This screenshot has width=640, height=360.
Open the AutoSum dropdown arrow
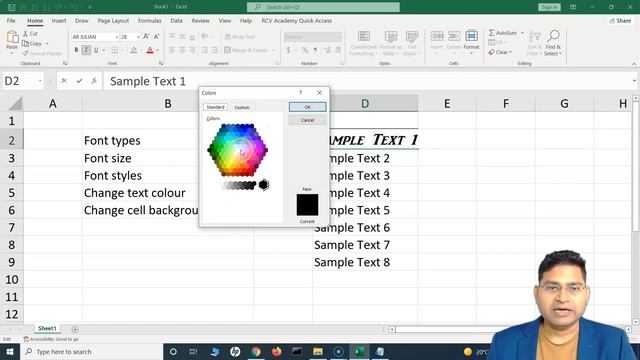522,33
